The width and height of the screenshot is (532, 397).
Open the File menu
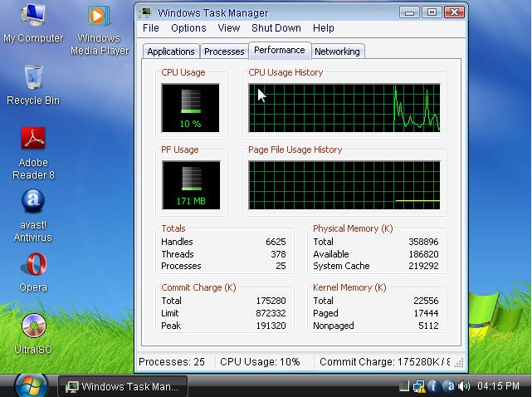pyautogui.click(x=151, y=28)
